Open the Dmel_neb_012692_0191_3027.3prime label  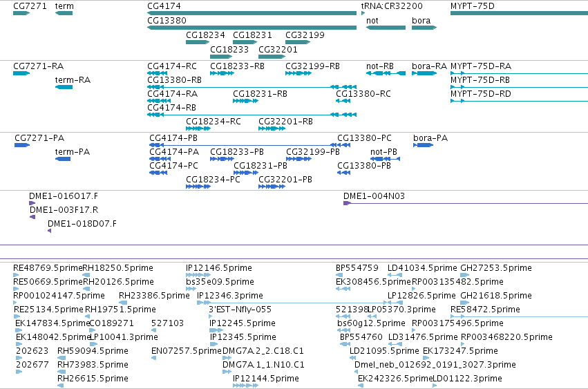click(x=435, y=365)
